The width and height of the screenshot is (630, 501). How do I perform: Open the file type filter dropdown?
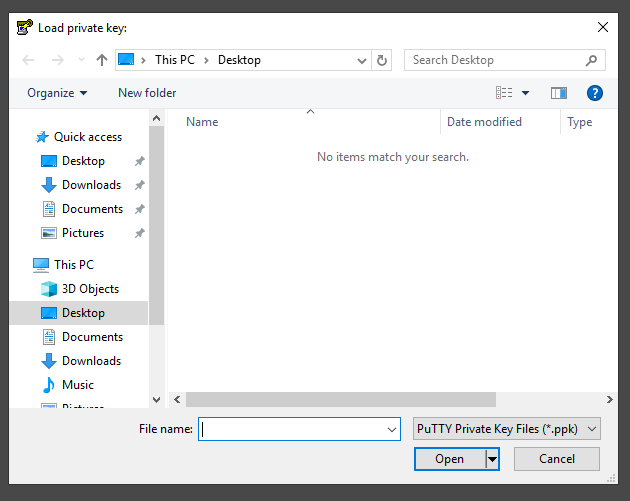(x=507, y=429)
